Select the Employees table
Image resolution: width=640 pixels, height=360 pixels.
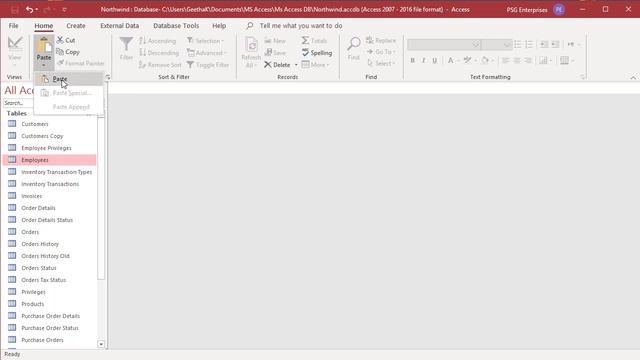point(49,160)
